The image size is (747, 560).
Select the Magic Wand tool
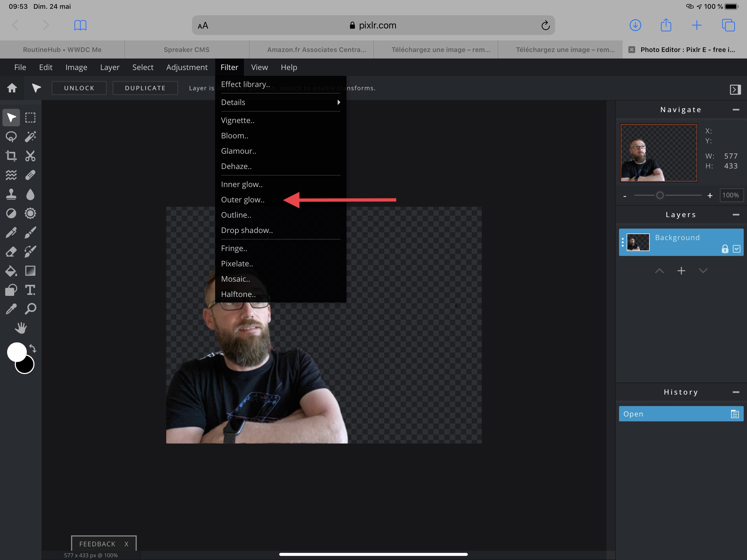[x=30, y=137]
